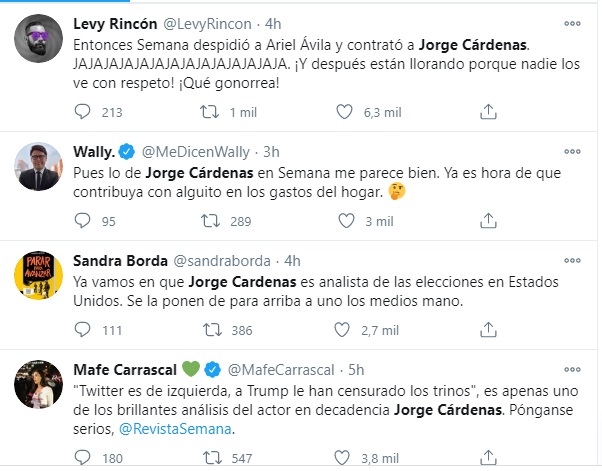This screenshot has width=602, height=471.
Task: Reply to Levy Rincón's tweet
Action: (x=82, y=112)
